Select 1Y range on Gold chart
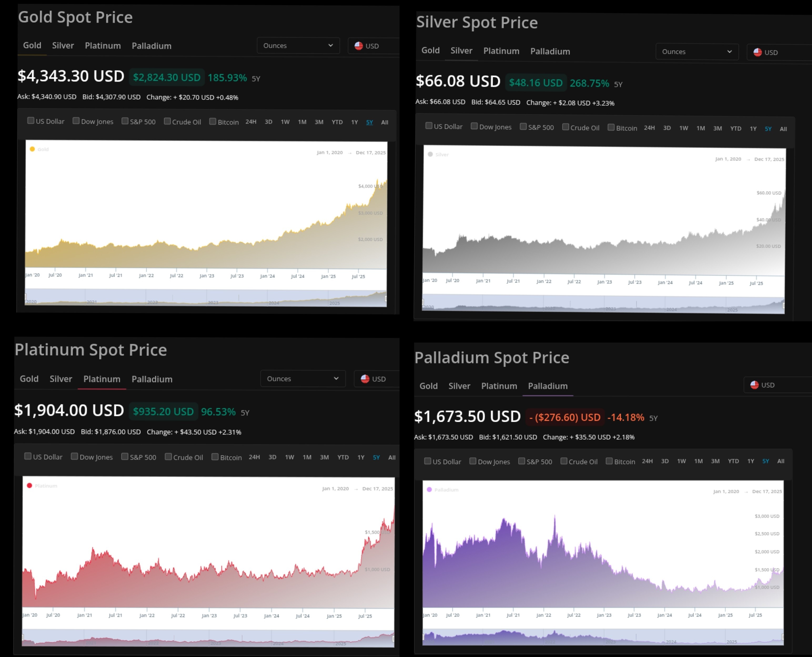This screenshot has width=812, height=657. point(355,122)
